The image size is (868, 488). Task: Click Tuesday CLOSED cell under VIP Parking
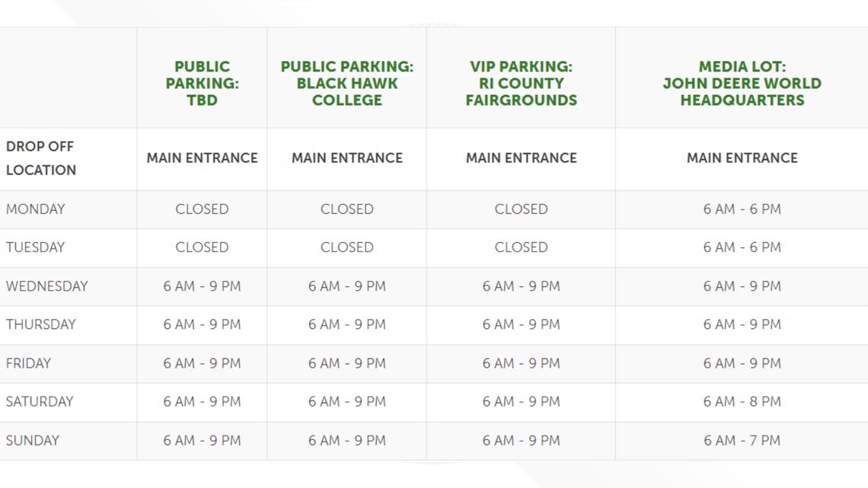pyautogui.click(x=521, y=247)
